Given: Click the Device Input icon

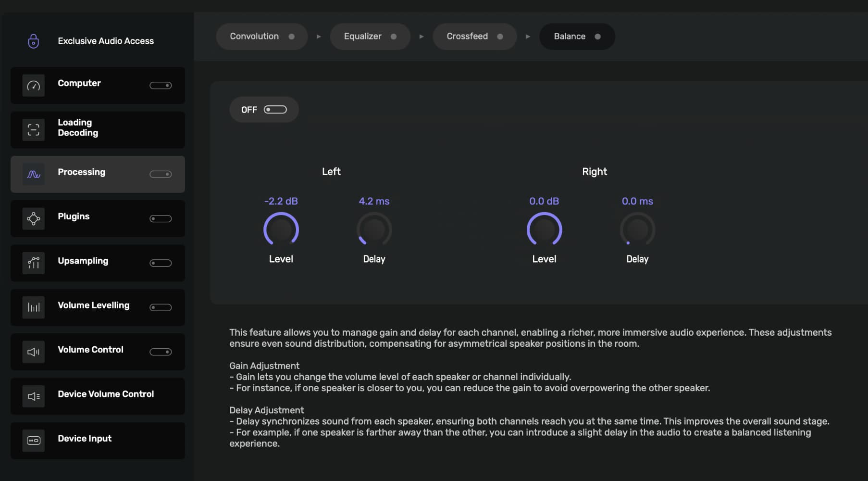Looking at the screenshot, I should click(33, 441).
